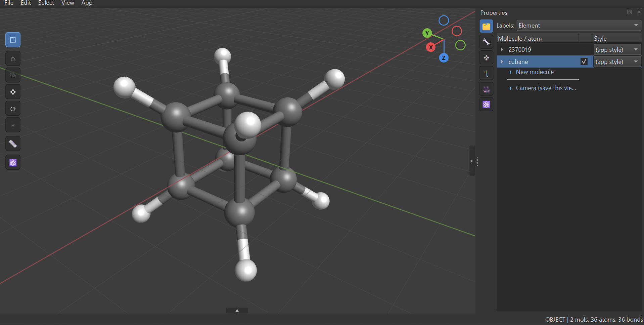Screen dimensions: 644x325
Task: Click the Properties panel title
Action: click(x=494, y=13)
